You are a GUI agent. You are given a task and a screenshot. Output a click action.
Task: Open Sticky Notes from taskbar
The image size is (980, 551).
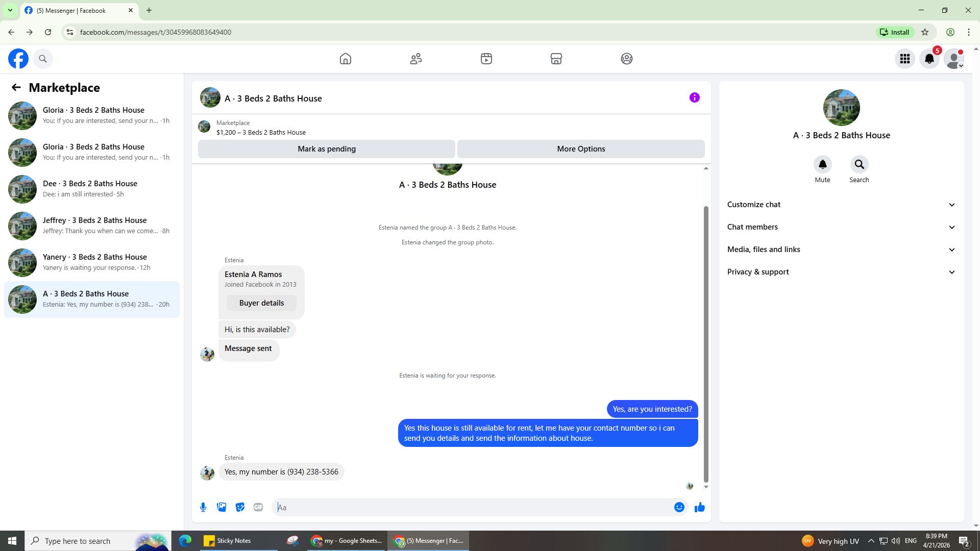click(x=238, y=541)
